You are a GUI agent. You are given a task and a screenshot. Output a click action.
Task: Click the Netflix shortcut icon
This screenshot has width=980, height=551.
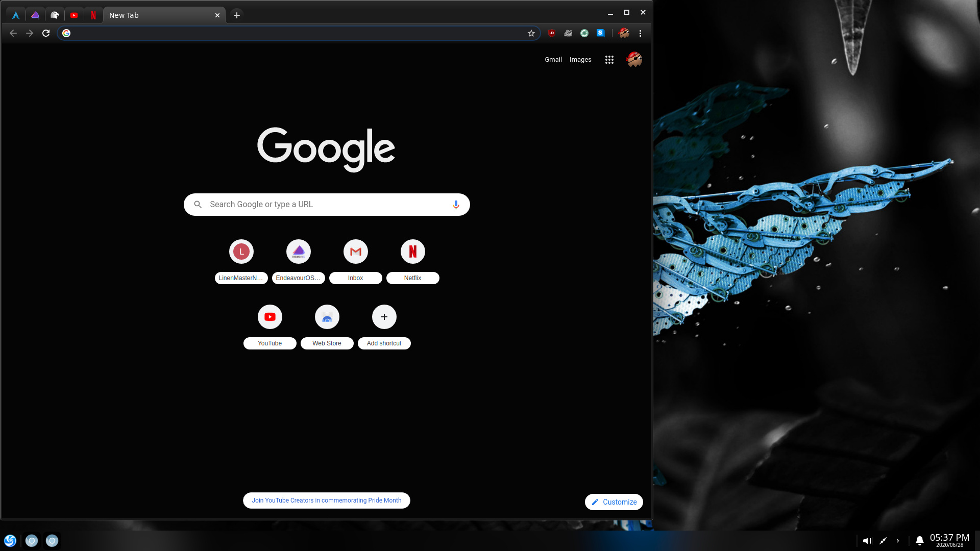(x=412, y=251)
